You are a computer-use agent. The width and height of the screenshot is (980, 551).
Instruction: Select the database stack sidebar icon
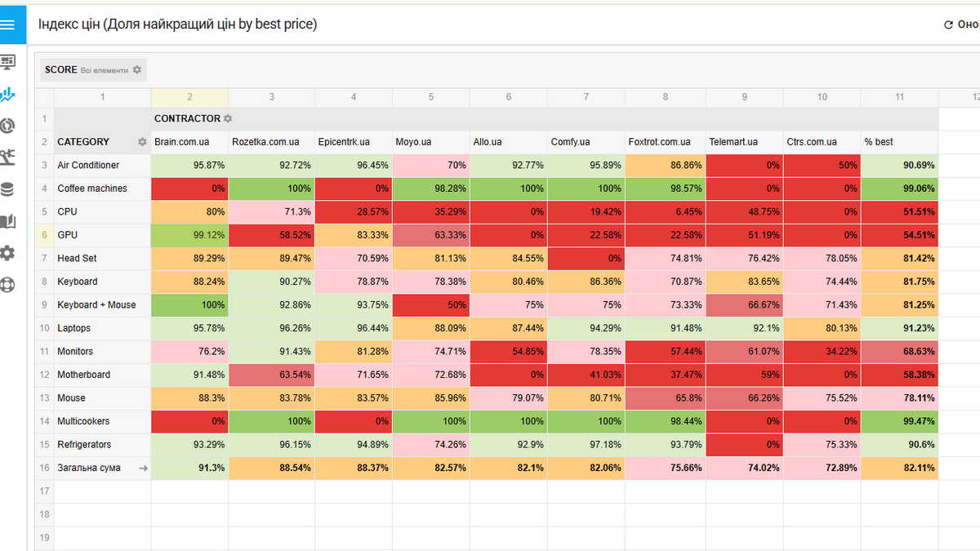pyautogui.click(x=8, y=189)
